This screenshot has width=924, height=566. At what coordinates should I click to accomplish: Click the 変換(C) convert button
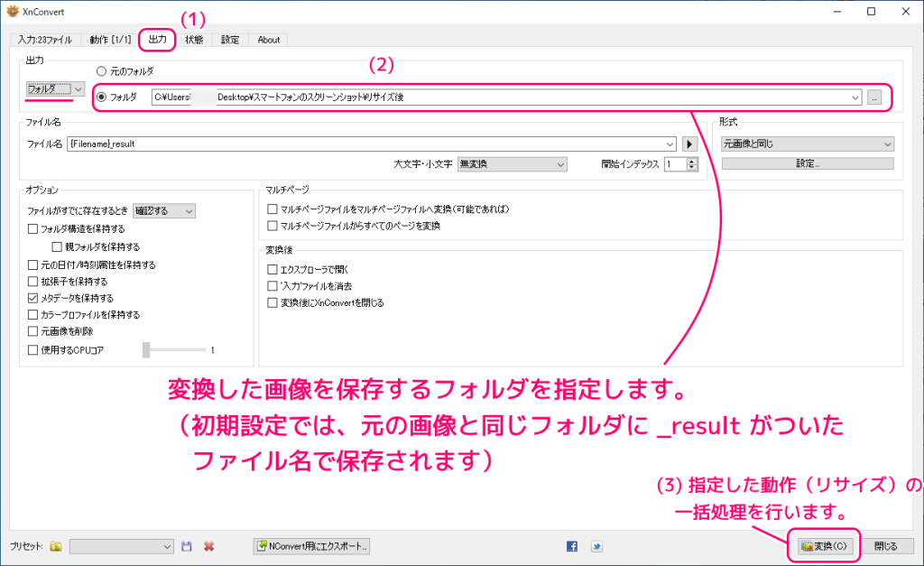(824, 546)
